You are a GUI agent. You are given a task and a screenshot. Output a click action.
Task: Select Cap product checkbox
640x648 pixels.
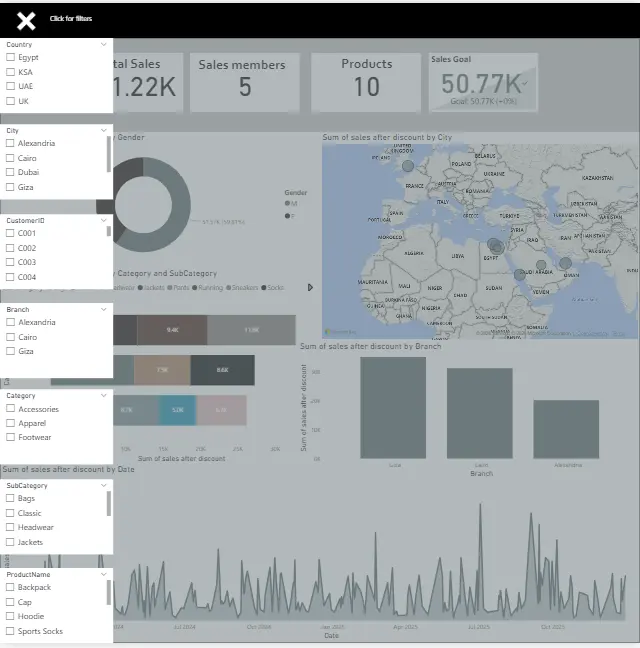(10, 602)
